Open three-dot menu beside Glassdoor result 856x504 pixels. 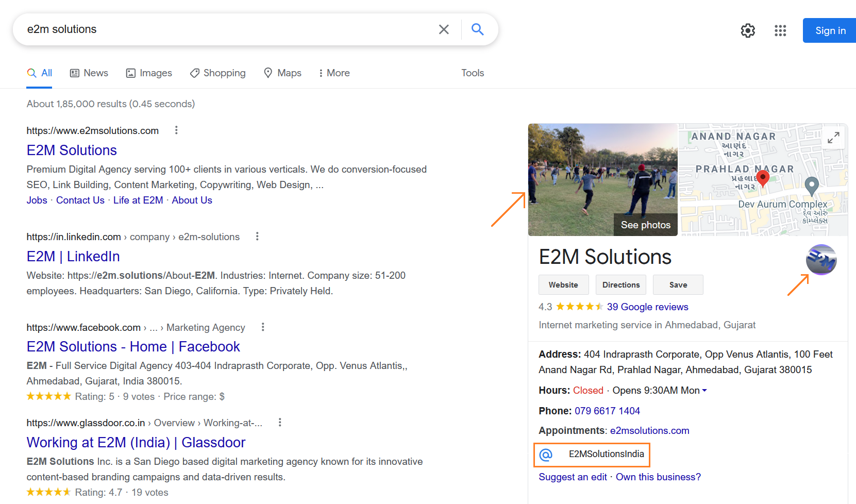[x=280, y=422]
